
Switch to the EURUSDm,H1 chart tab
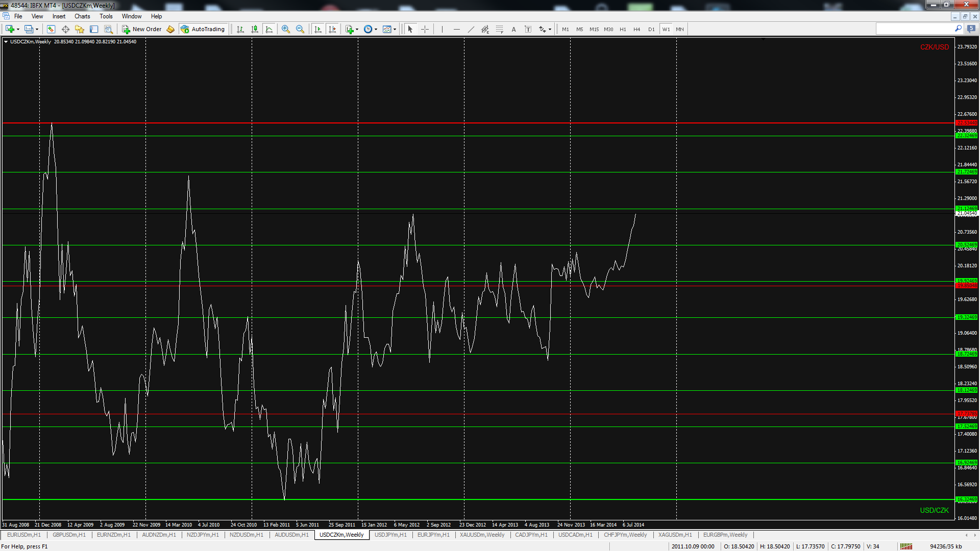coord(23,535)
